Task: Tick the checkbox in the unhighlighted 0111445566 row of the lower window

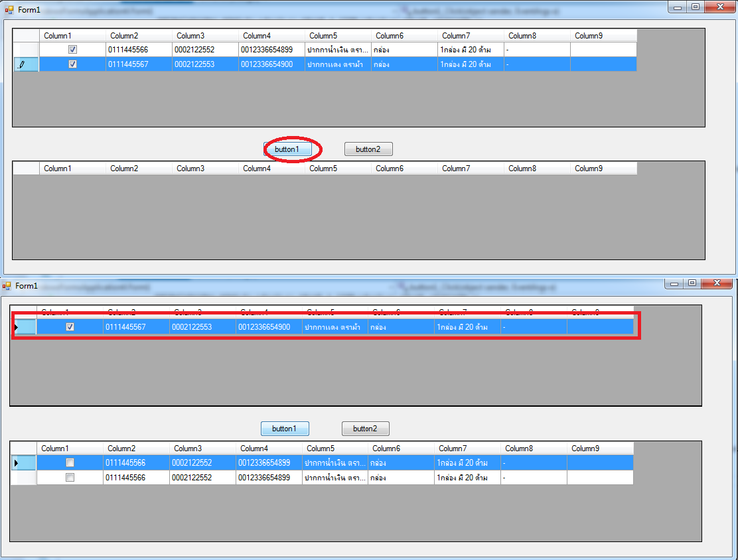Action: click(x=70, y=478)
